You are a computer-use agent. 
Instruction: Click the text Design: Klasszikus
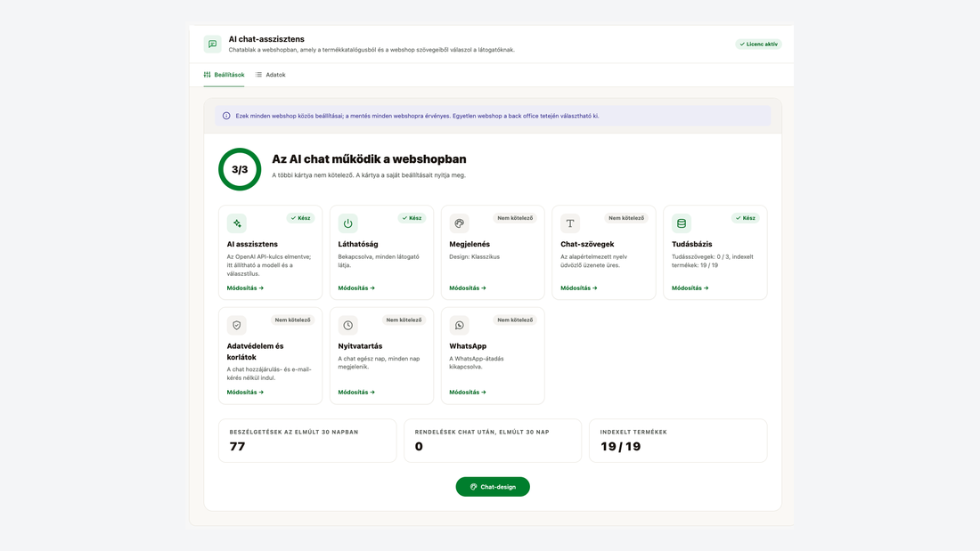(x=474, y=256)
